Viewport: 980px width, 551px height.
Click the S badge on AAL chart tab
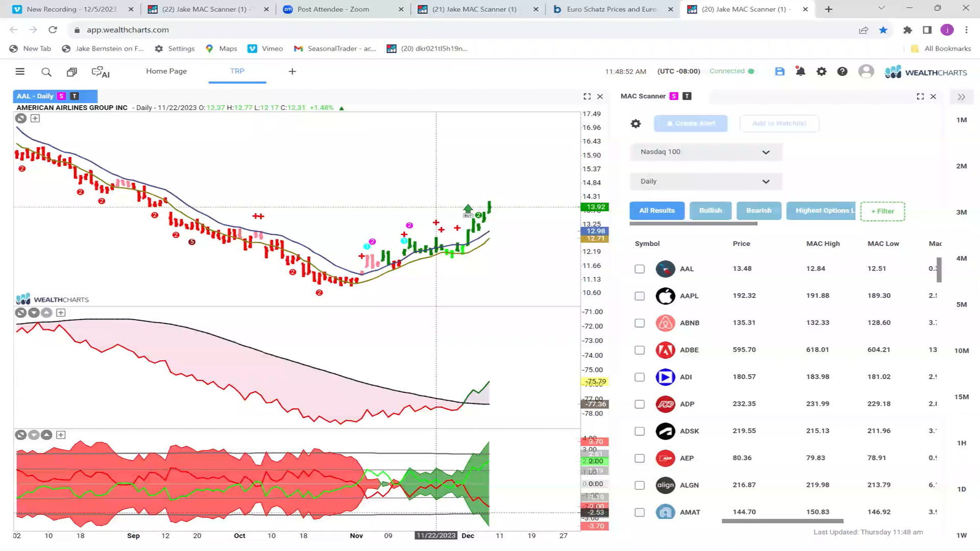[61, 96]
